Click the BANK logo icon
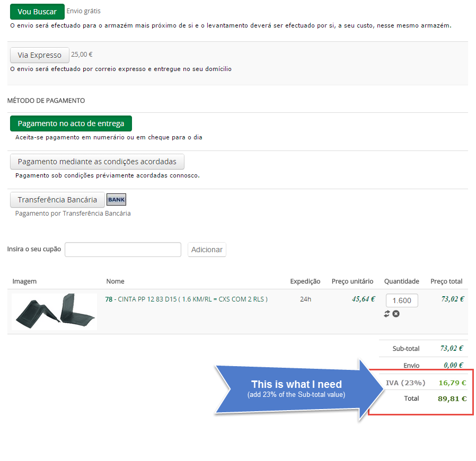 point(116,200)
